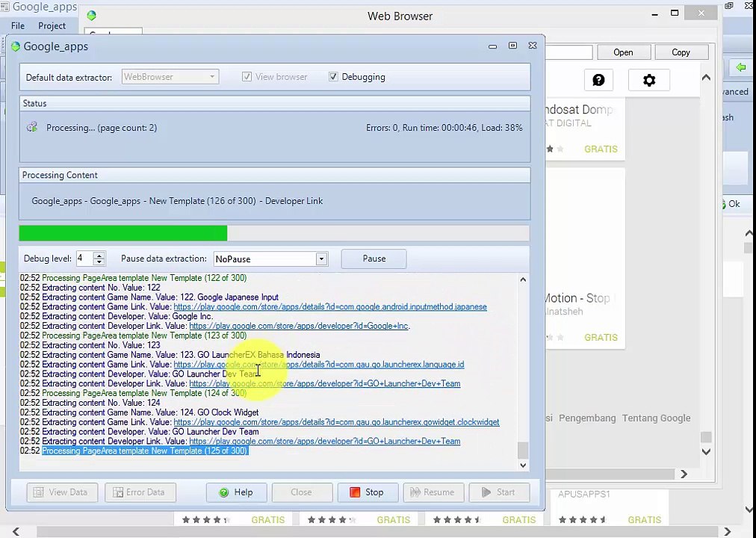Image resolution: width=756 pixels, height=538 pixels.
Task: Click the Google_apps dialog title icon
Action: (x=16, y=46)
